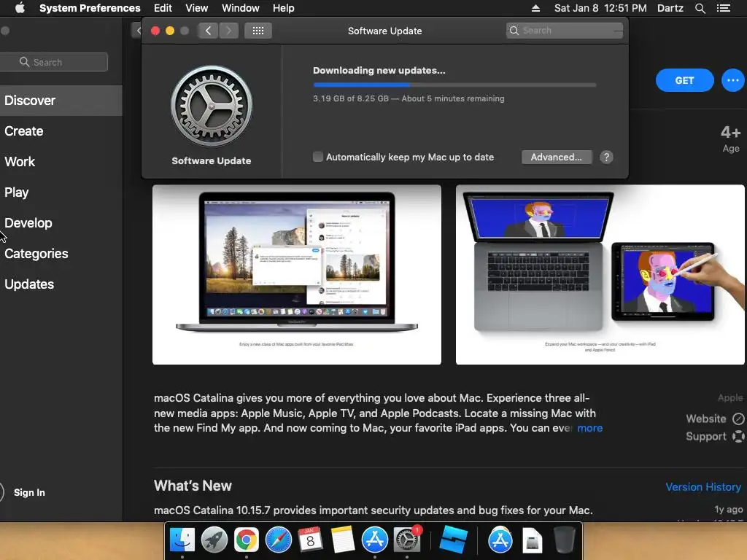Open the Help menu
The image size is (747, 560).
point(284,8)
